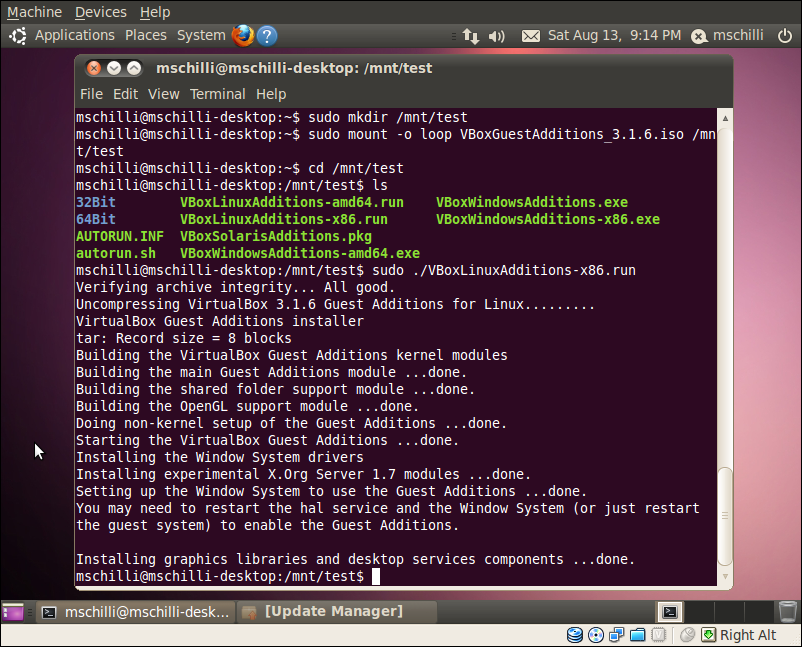The height and width of the screenshot is (647, 802).
Task: Launch Firefox from the top panel
Action: (243, 36)
